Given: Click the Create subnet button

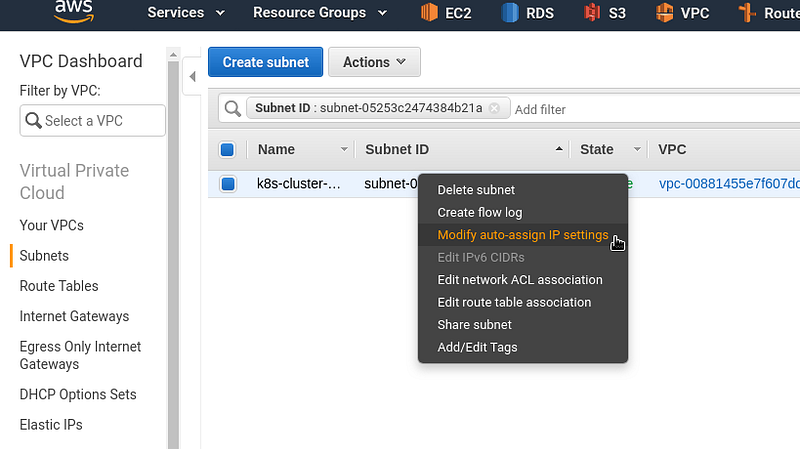Looking at the screenshot, I should coord(265,62).
